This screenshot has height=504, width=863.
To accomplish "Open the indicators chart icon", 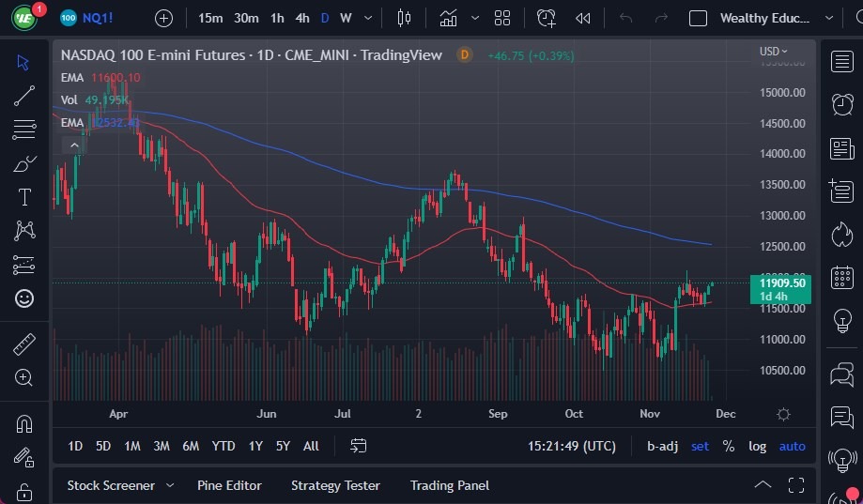I will coord(449,18).
